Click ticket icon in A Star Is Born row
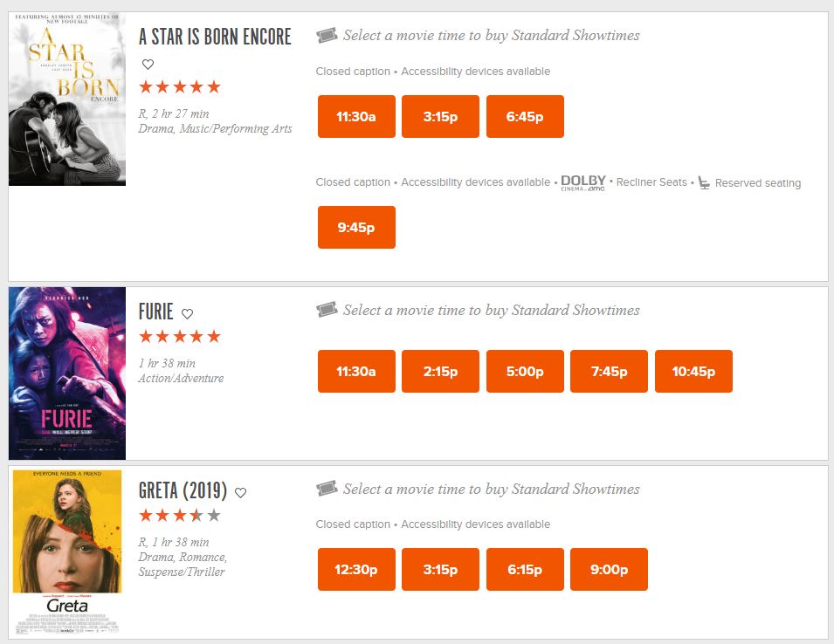The width and height of the screenshot is (834, 644). click(327, 36)
